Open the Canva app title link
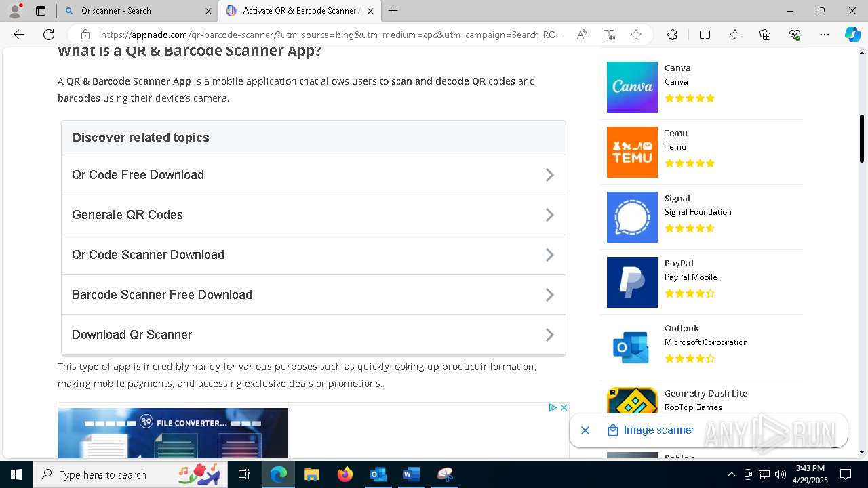This screenshot has width=868, height=488. point(677,68)
